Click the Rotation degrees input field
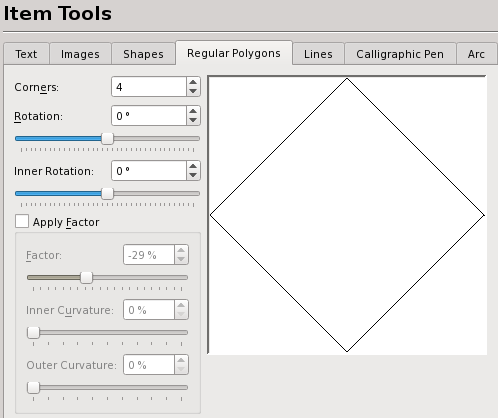This screenshot has height=418, width=498. coord(149,116)
